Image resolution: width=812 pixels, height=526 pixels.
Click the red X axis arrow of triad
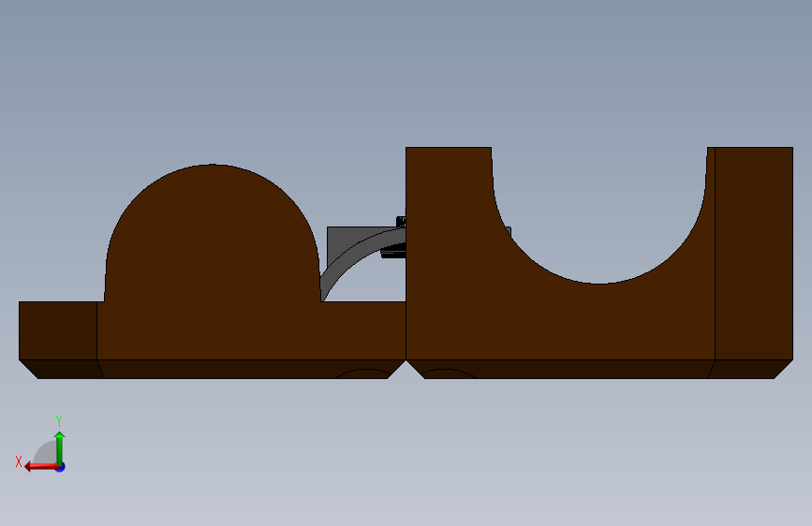coord(40,467)
